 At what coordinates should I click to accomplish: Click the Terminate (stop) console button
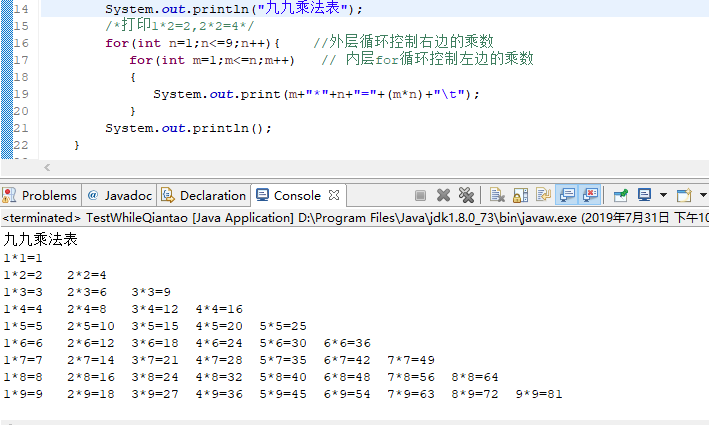(420, 195)
